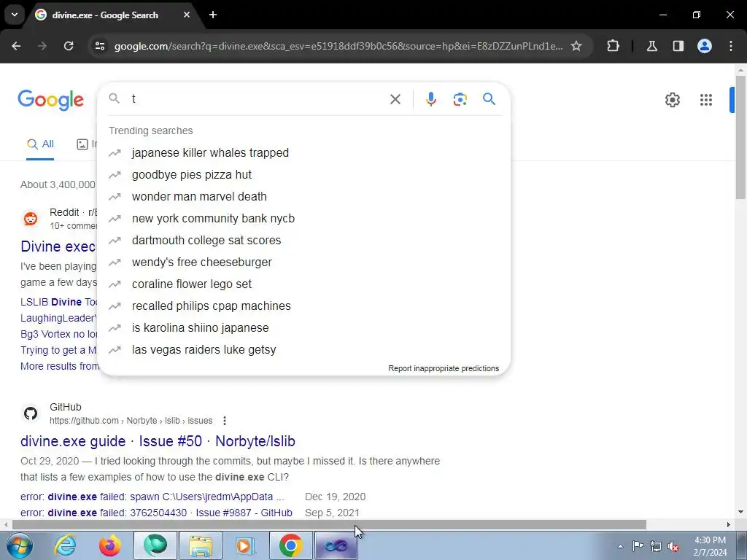Image resolution: width=747 pixels, height=560 pixels.
Task: Click the horizontal scrollbar thumb
Action: [x=329, y=525]
